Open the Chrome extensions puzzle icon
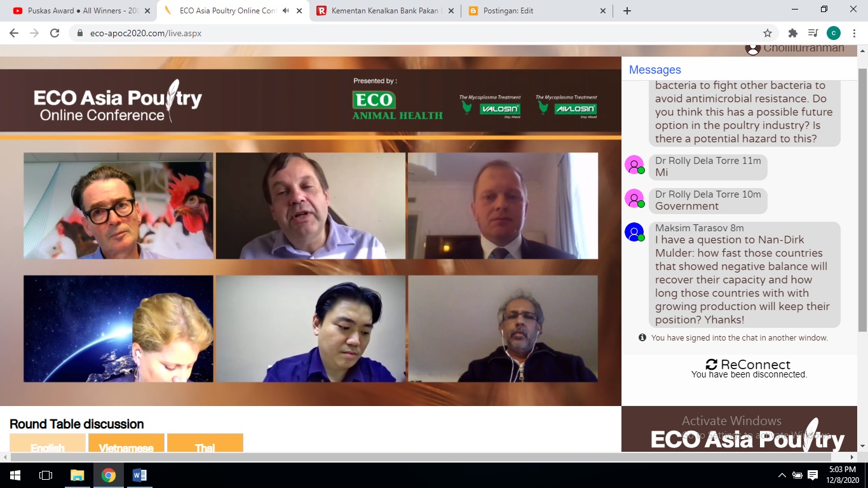868x488 pixels. pyautogui.click(x=792, y=33)
